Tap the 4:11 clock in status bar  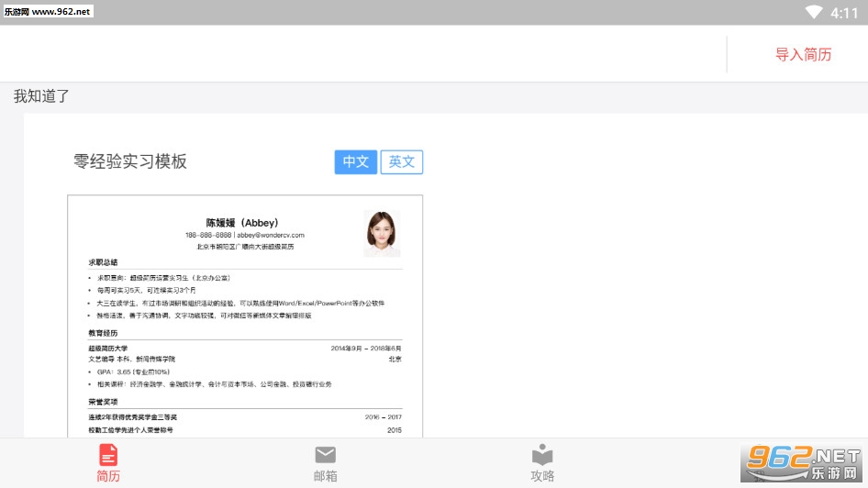(x=844, y=13)
